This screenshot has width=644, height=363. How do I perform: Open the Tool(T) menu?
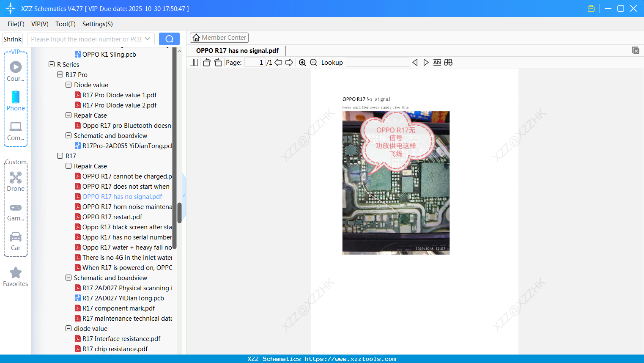tap(65, 24)
